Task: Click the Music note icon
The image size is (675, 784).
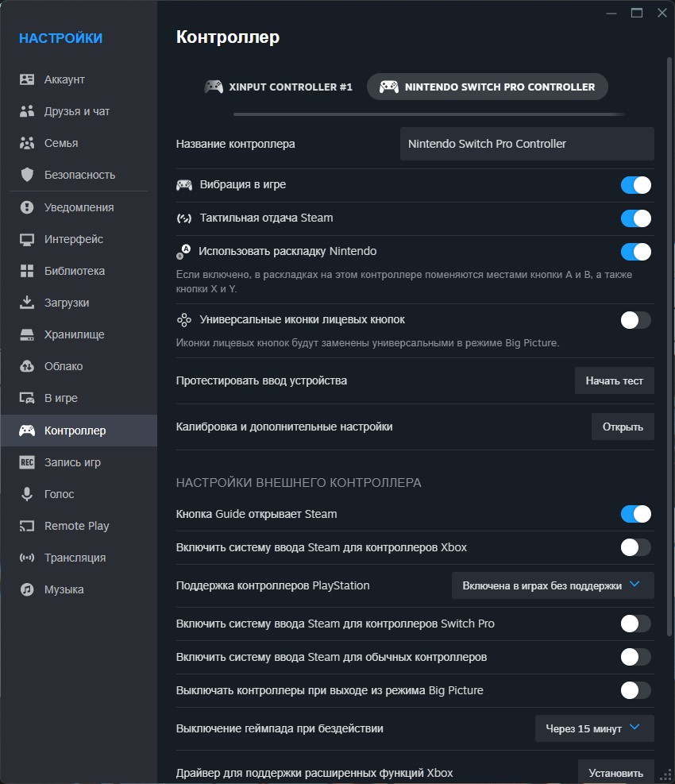Action: (x=27, y=589)
